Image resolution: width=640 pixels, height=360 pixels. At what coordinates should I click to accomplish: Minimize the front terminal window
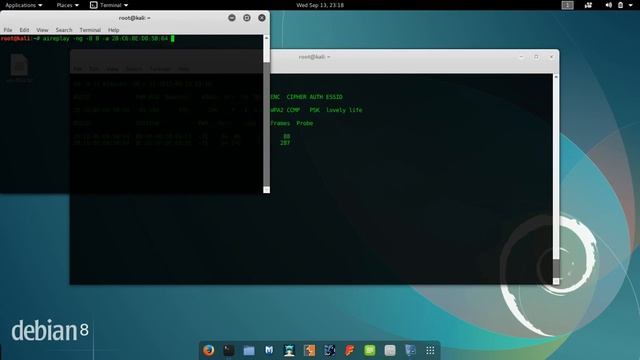[x=232, y=18]
